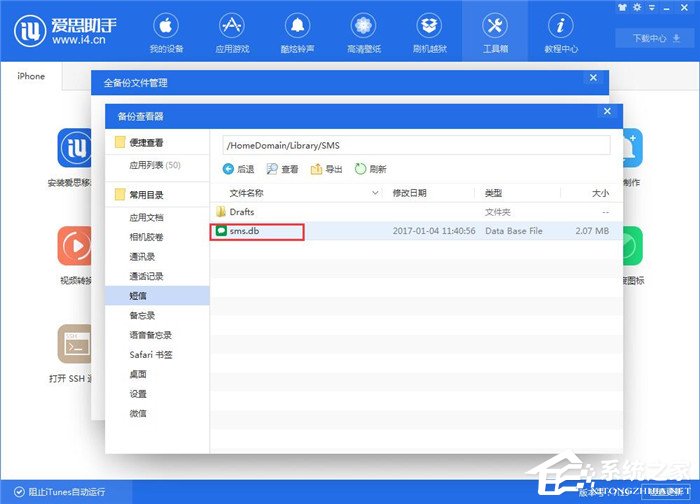Select 短信 SMS in sidebar

[x=157, y=296]
